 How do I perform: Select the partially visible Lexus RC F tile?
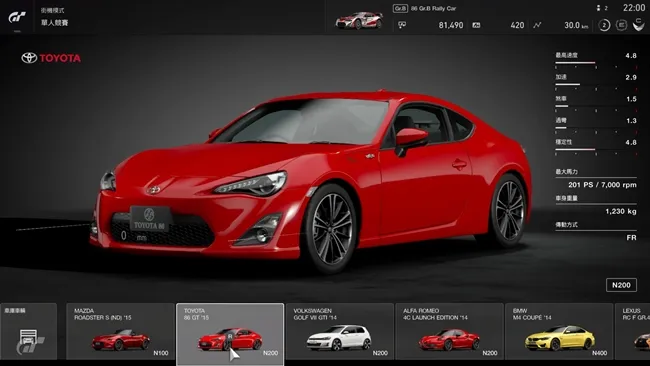pyautogui.click(x=633, y=331)
